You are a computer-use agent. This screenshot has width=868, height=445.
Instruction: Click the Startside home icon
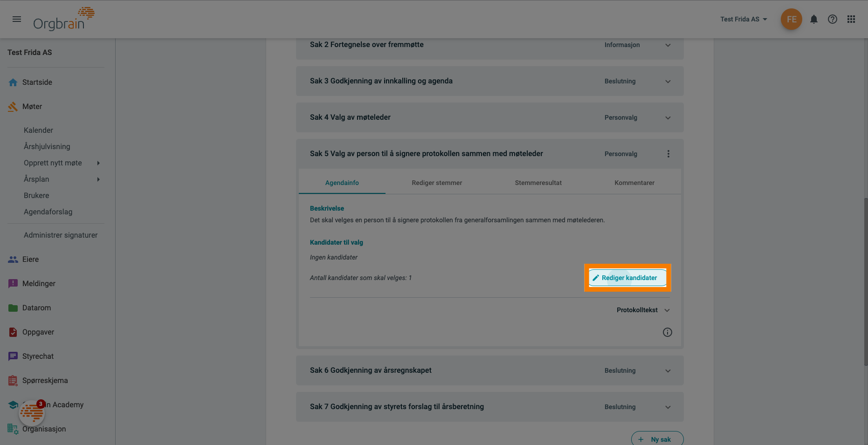(13, 82)
